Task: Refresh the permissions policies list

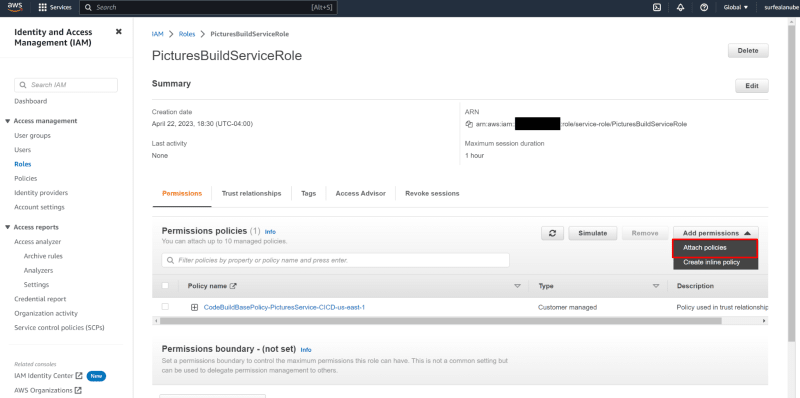Action: click(x=552, y=233)
